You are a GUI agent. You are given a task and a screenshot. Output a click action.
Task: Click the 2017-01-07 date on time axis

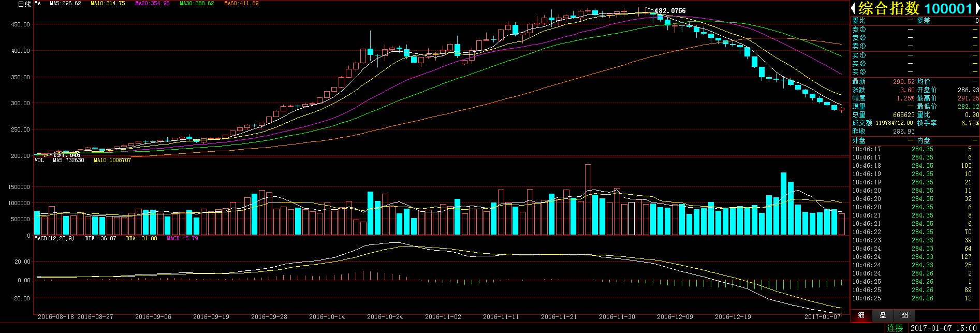pyautogui.click(x=823, y=317)
